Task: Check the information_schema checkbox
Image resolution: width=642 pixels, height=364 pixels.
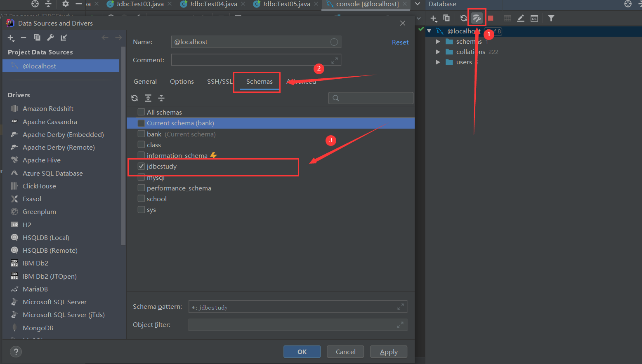Action: pos(141,155)
